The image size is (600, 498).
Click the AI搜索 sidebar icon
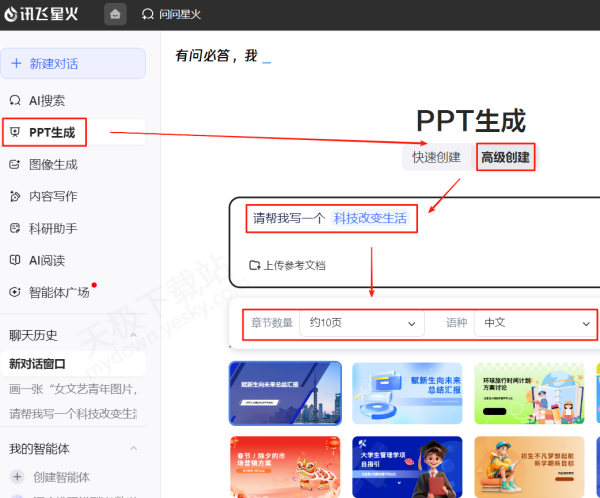click(15, 100)
